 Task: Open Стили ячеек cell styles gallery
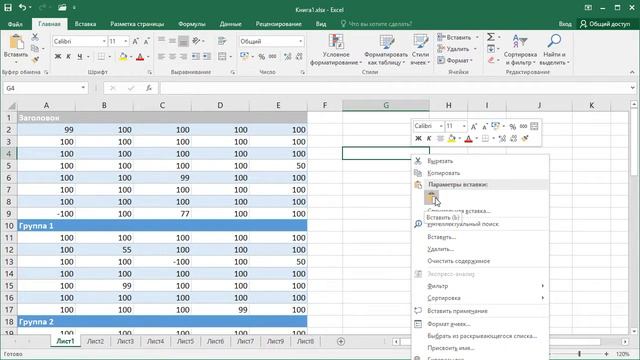tap(420, 50)
